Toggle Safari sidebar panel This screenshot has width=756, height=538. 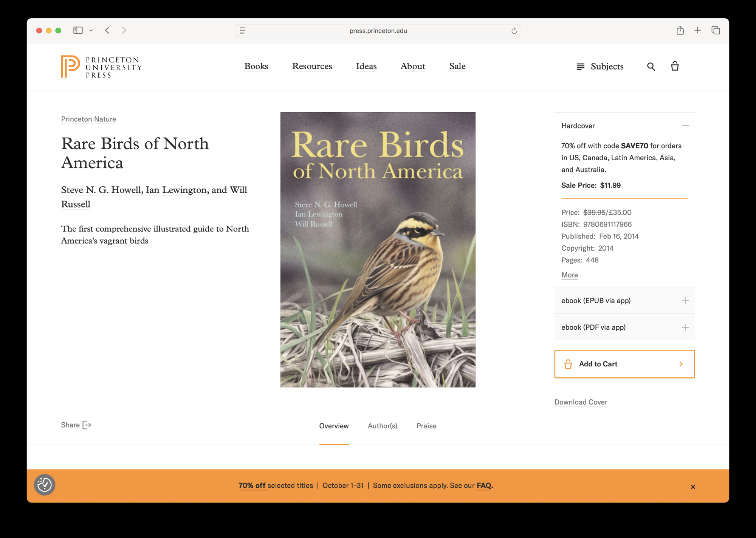(x=78, y=30)
